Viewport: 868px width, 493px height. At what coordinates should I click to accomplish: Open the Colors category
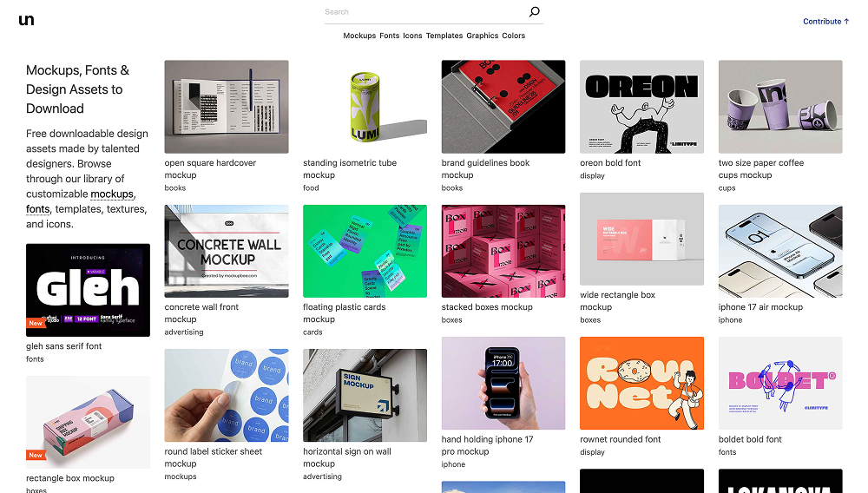click(x=514, y=36)
